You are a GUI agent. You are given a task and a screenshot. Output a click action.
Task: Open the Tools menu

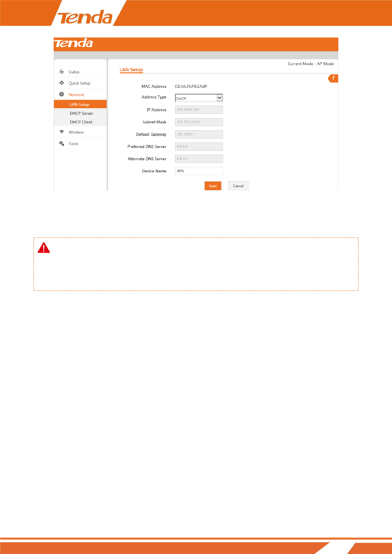tap(80, 143)
